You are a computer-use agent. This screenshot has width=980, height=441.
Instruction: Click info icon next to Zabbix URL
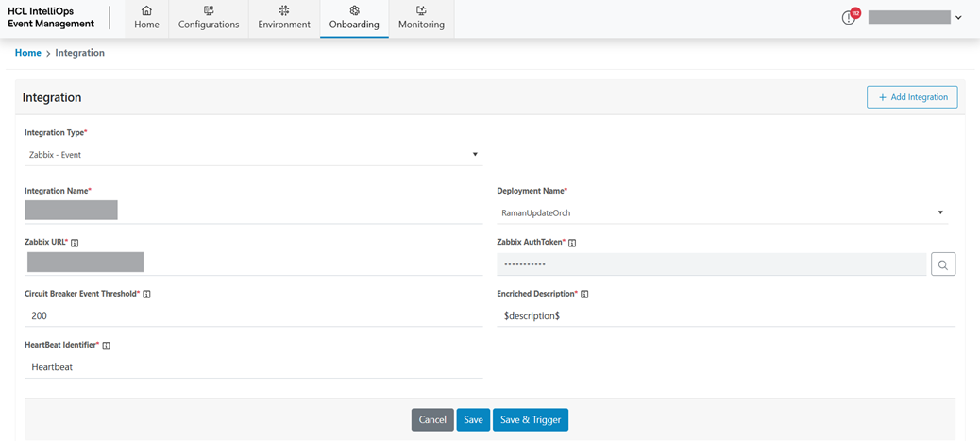[75, 242]
